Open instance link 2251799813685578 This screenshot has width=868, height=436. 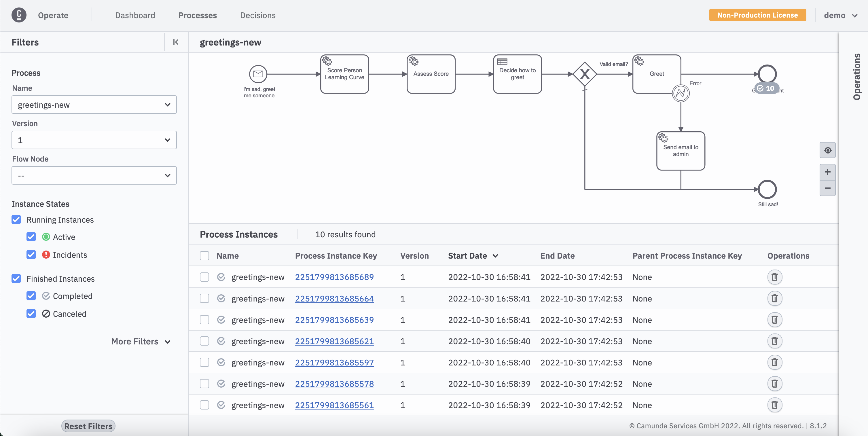[335, 384]
